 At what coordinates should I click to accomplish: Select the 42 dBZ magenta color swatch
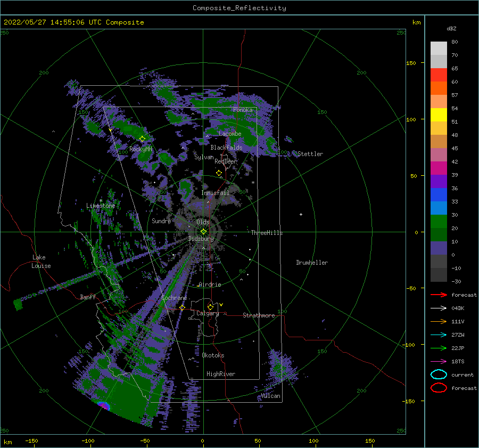[x=439, y=168]
